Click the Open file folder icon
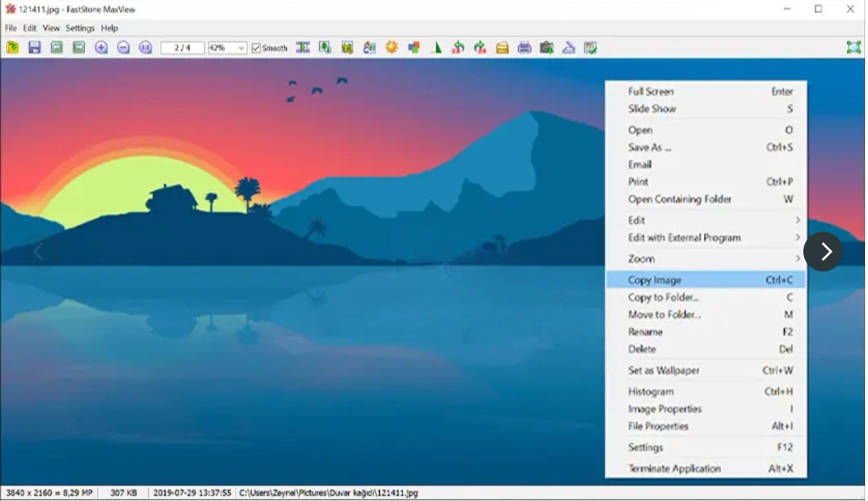Screen dimensions: 868x501 pos(12,48)
